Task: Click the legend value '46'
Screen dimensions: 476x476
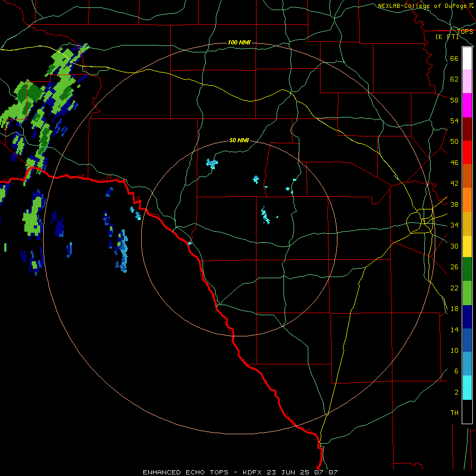Action: tap(454, 163)
